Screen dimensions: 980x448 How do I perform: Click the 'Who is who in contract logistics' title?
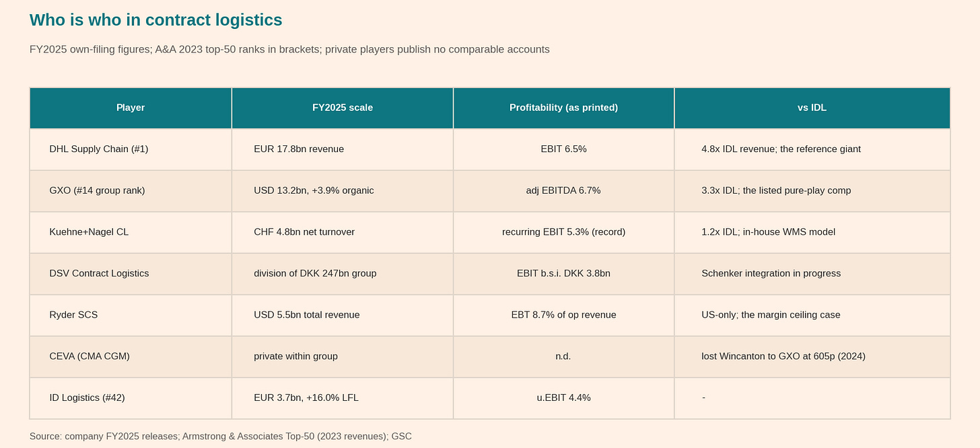[155, 20]
